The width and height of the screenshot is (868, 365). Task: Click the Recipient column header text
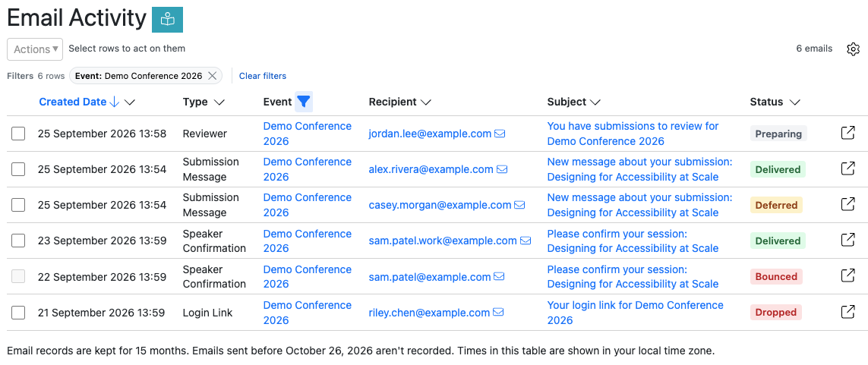393,102
